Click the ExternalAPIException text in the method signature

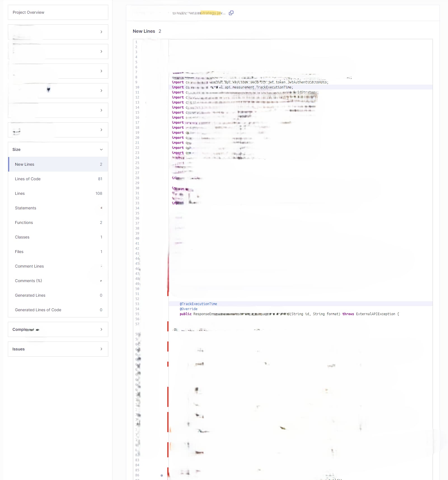tap(376, 314)
